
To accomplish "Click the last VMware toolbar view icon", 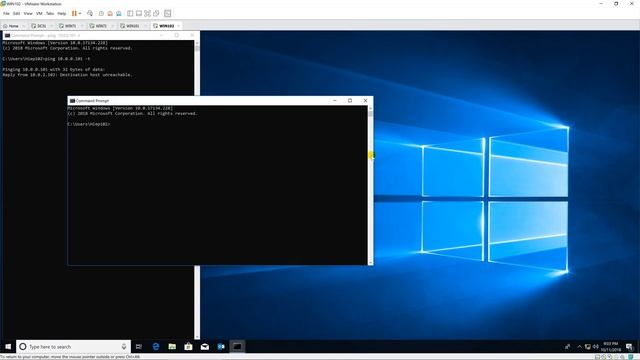I will [x=168, y=13].
